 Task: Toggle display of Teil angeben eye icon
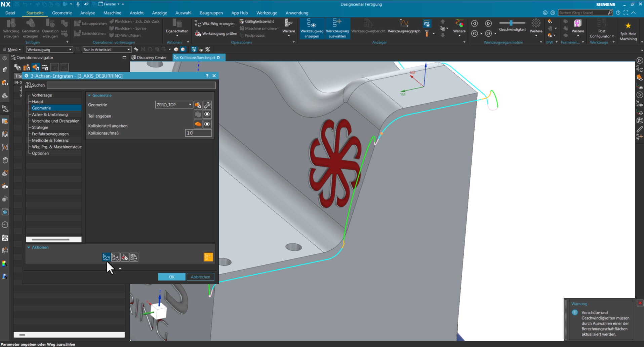(x=207, y=114)
